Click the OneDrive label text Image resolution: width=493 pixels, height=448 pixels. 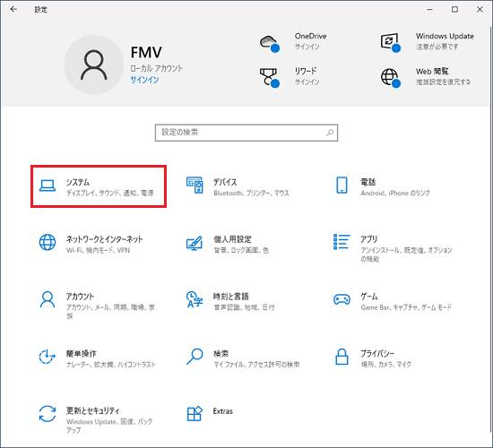(x=310, y=36)
